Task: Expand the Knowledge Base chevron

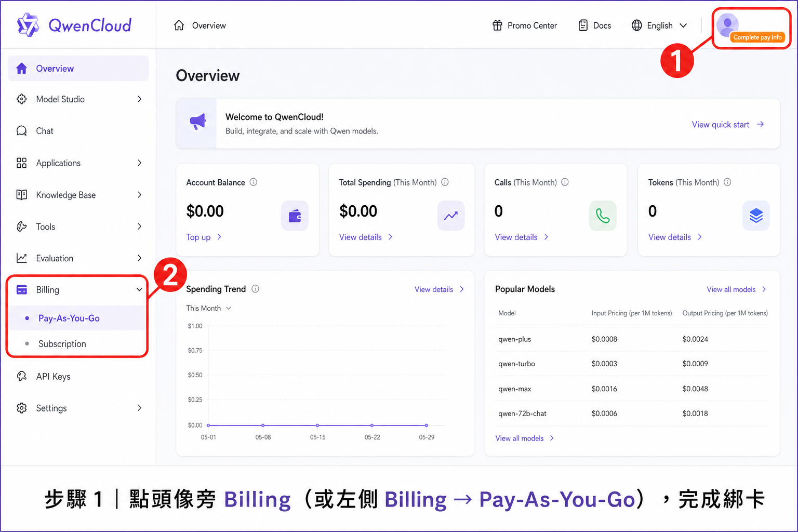Action: click(139, 195)
